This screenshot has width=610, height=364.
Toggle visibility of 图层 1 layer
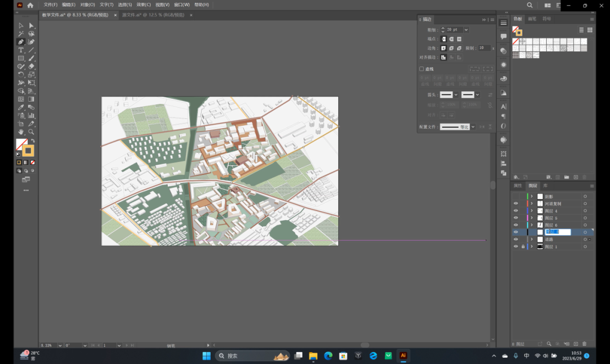tap(516, 247)
